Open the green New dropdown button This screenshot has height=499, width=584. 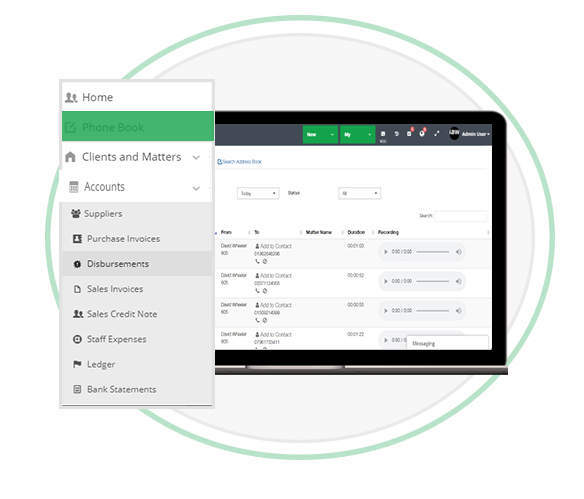320,134
